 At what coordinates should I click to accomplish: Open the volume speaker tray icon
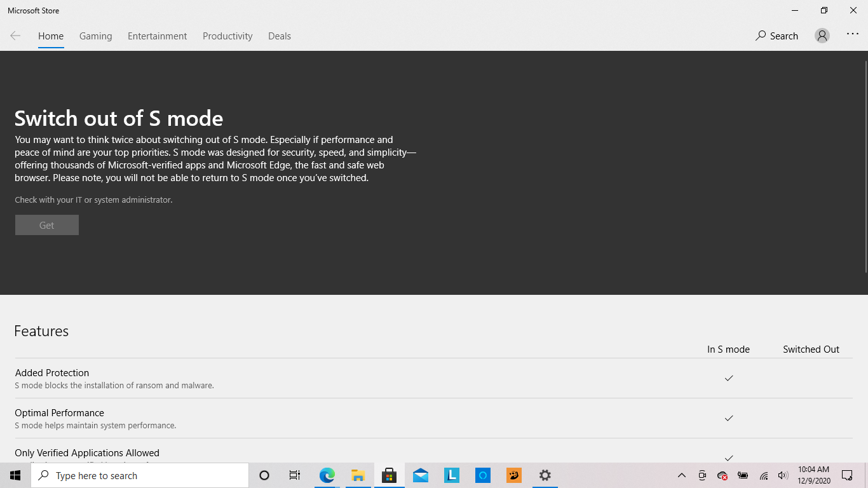click(x=783, y=475)
